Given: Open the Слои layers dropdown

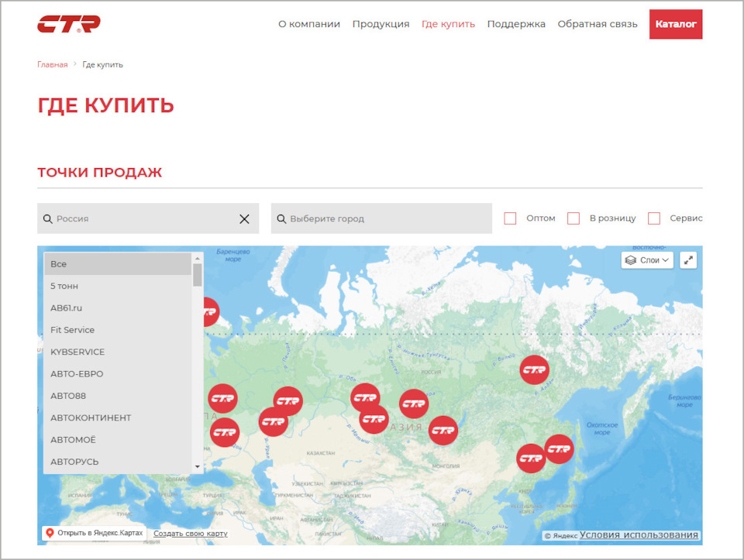Looking at the screenshot, I should 647,259.
